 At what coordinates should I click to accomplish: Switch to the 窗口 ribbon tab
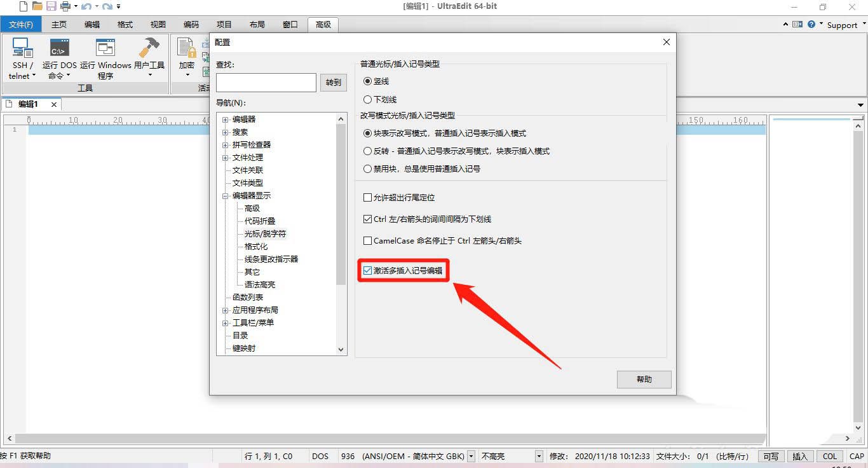[290, 24]
